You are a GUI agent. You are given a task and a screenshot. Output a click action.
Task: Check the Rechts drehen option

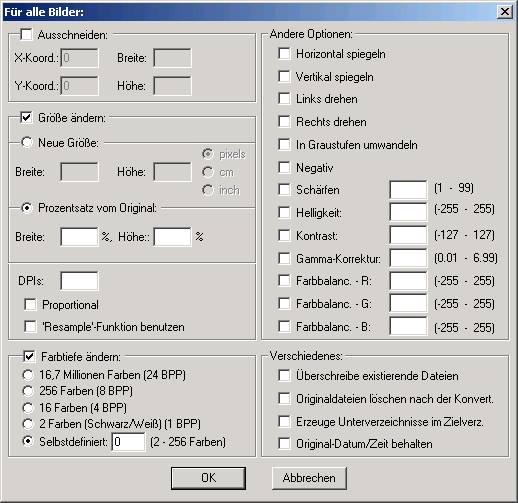(x=284, y=121)
